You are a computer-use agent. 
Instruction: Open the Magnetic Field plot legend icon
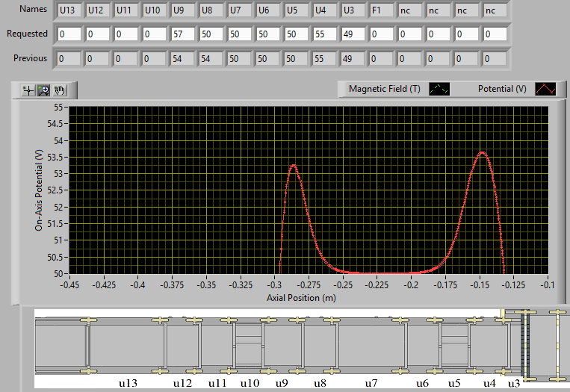click(441, 89)
